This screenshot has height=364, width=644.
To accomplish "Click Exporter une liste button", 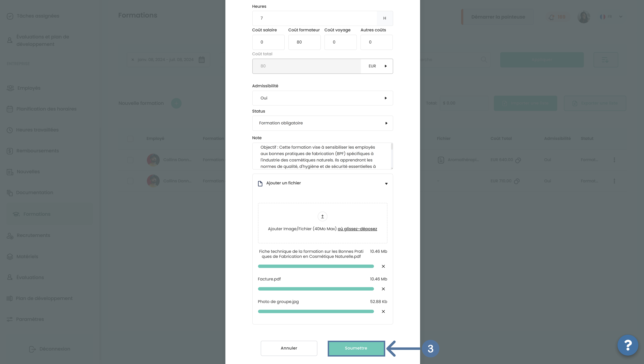I will tap(595, 103).
